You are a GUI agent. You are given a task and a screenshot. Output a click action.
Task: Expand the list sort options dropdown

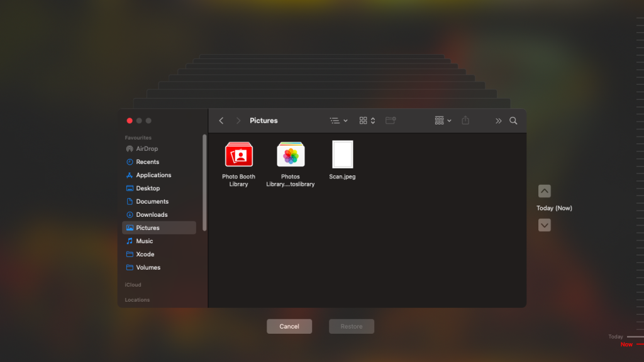pos(339,121)
